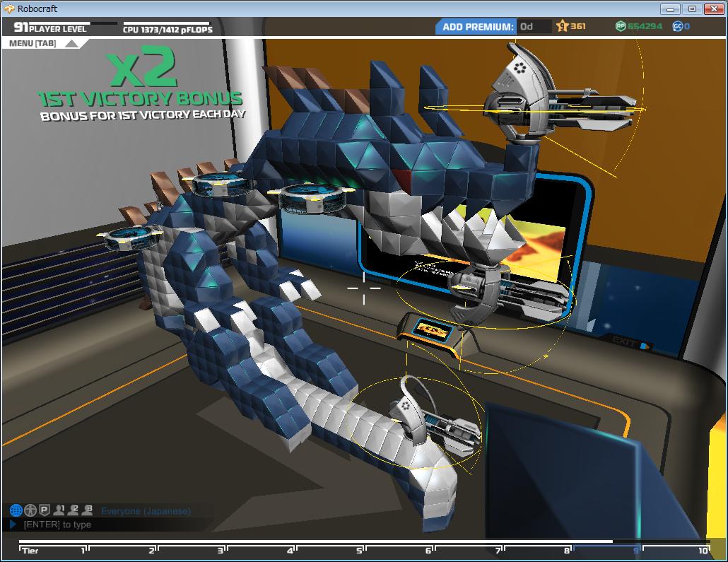Select the body-figure chat channel icon
The image size is (728, 562).
[x=30, y=510]
